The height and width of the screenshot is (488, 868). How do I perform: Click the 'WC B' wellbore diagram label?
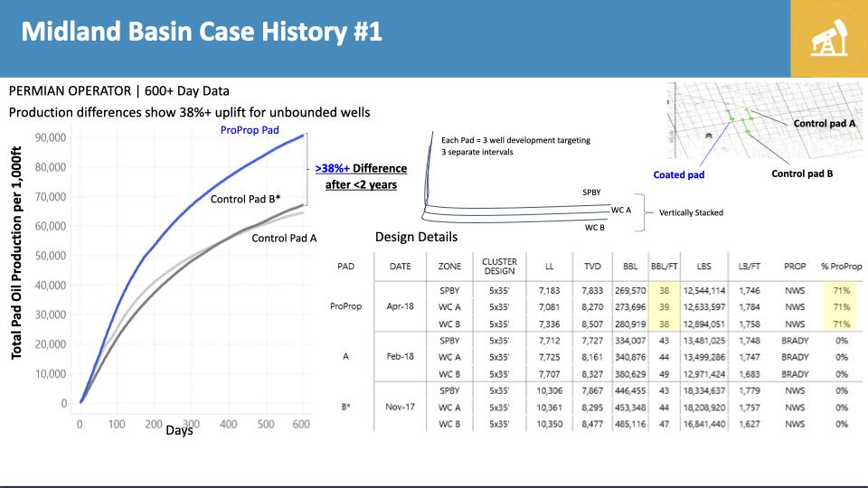pos(595,228)
